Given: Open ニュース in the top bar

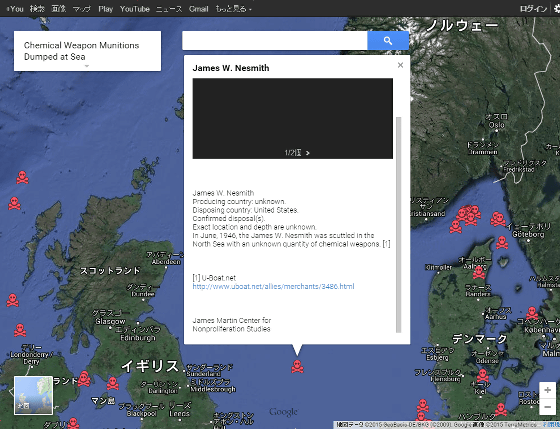Looking at the screenshot, I should coord(169,9).
